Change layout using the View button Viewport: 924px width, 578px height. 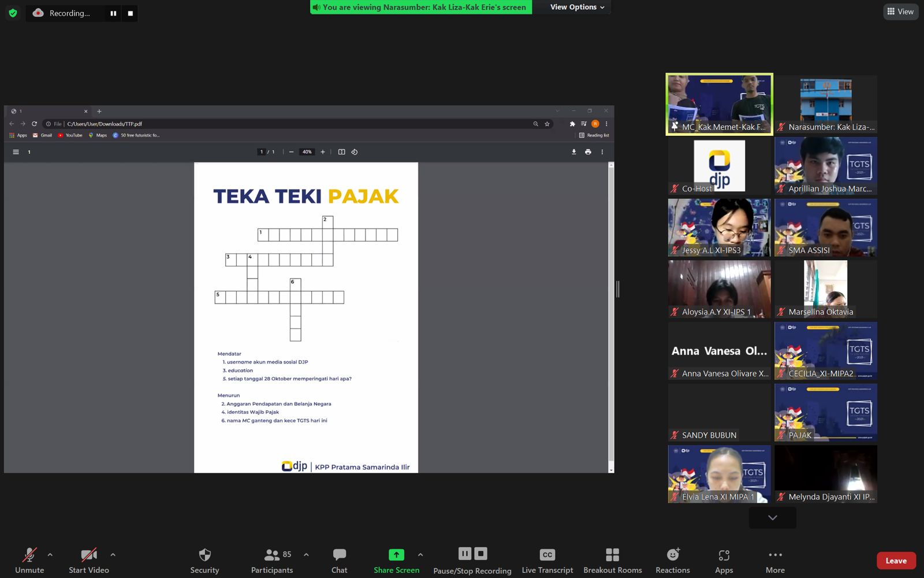pos(900,12)
